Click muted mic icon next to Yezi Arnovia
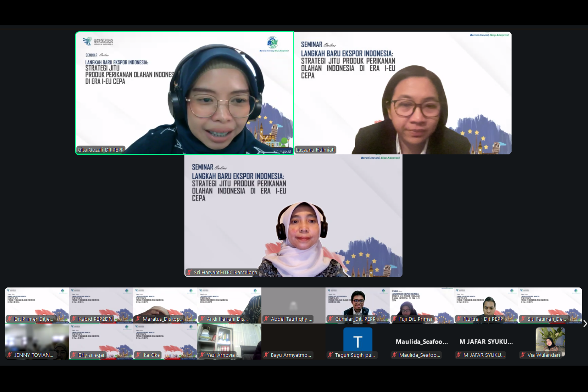 click(x=202, y=355)
